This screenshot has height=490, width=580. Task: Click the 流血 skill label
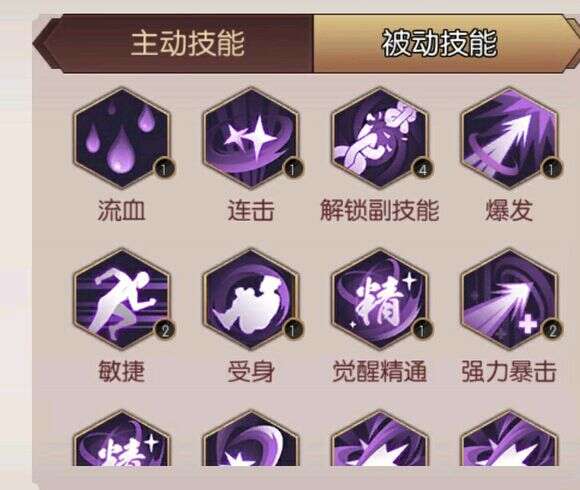[x=122, y=211]
